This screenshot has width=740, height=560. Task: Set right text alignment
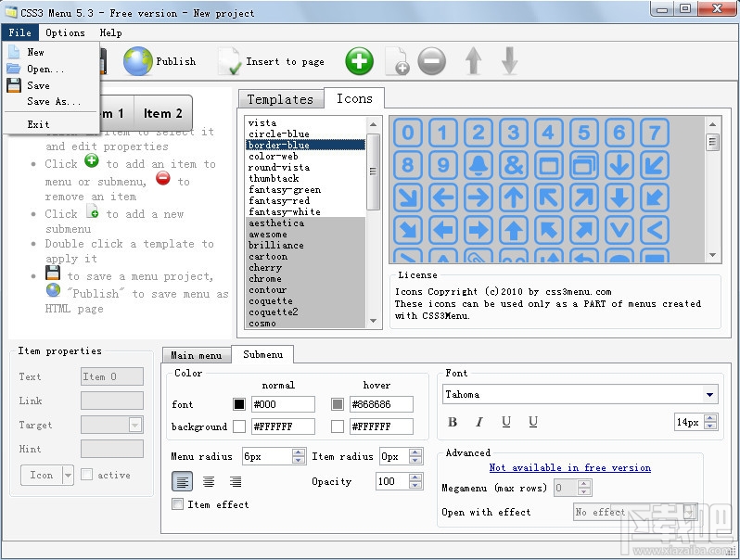point(236,481)
